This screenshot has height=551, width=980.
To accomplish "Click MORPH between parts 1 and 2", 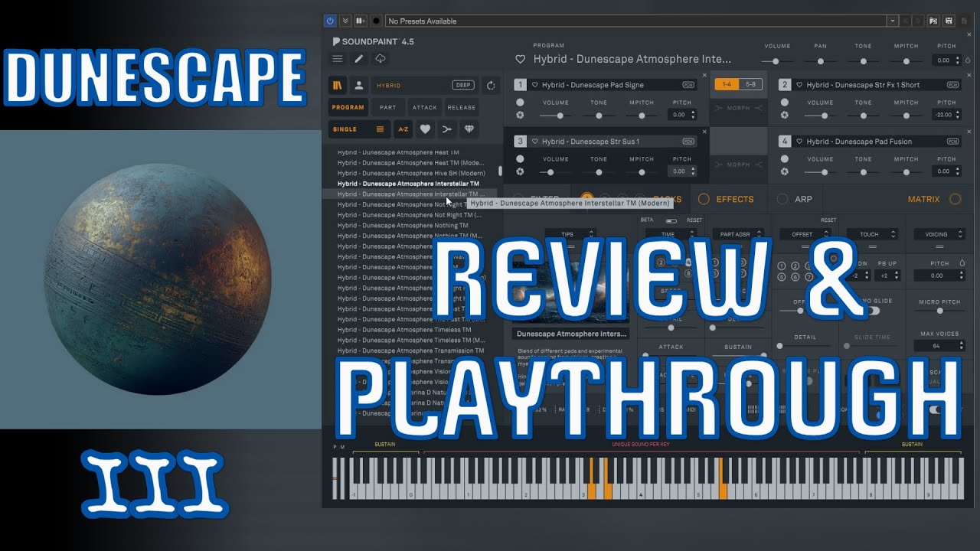I will (x=738, y=108).
